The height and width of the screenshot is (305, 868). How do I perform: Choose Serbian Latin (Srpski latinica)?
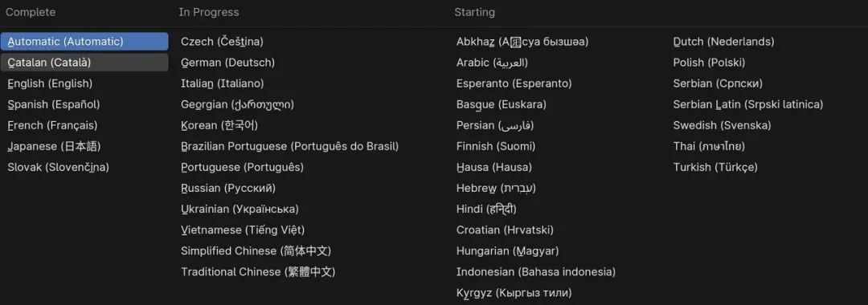[x=748, y=104]
